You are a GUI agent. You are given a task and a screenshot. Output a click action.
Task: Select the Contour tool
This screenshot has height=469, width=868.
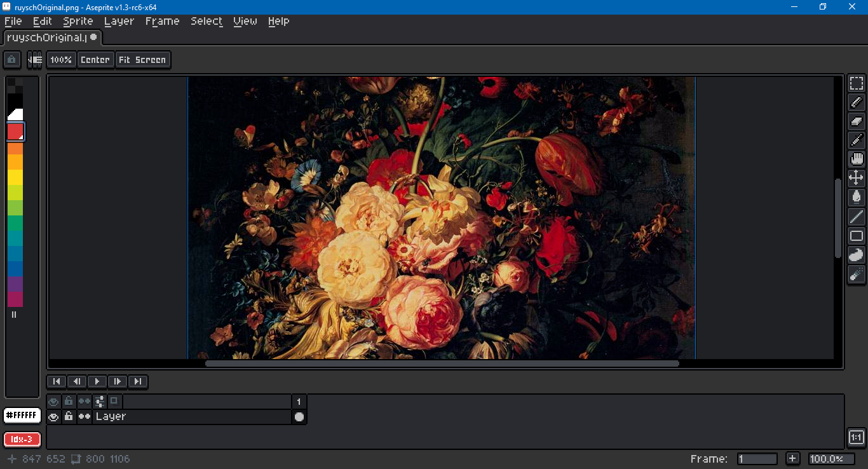pyautogui.click(x=856, y=255)
